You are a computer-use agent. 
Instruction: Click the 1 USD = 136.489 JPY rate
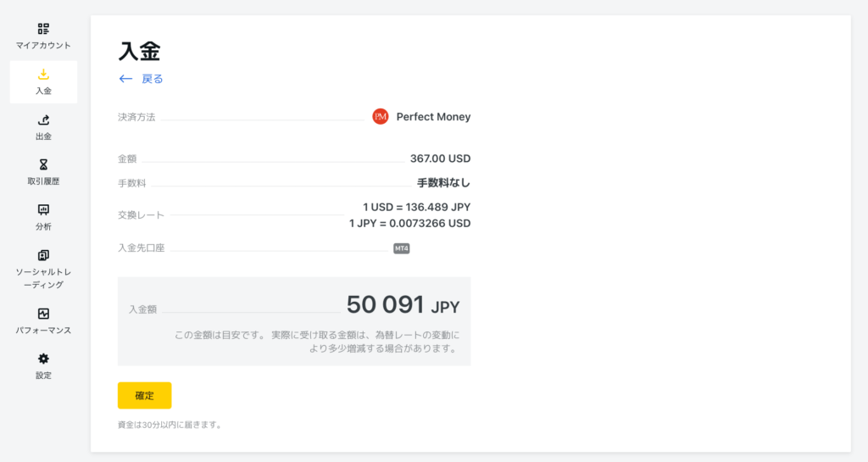416,207
